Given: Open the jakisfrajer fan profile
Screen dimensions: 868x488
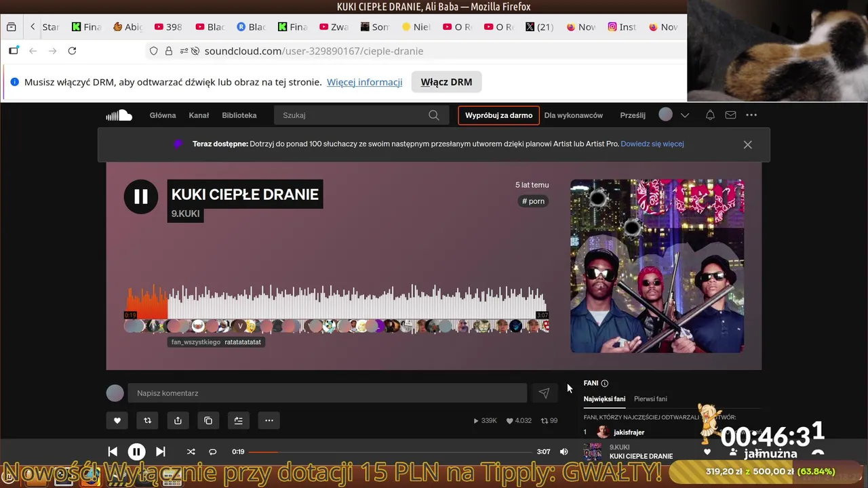Looking at the screenshot, I should [629, 432].
